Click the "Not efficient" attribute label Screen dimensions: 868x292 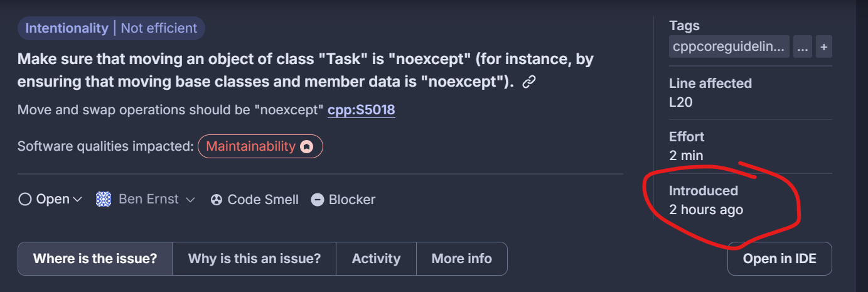[159, 28]
